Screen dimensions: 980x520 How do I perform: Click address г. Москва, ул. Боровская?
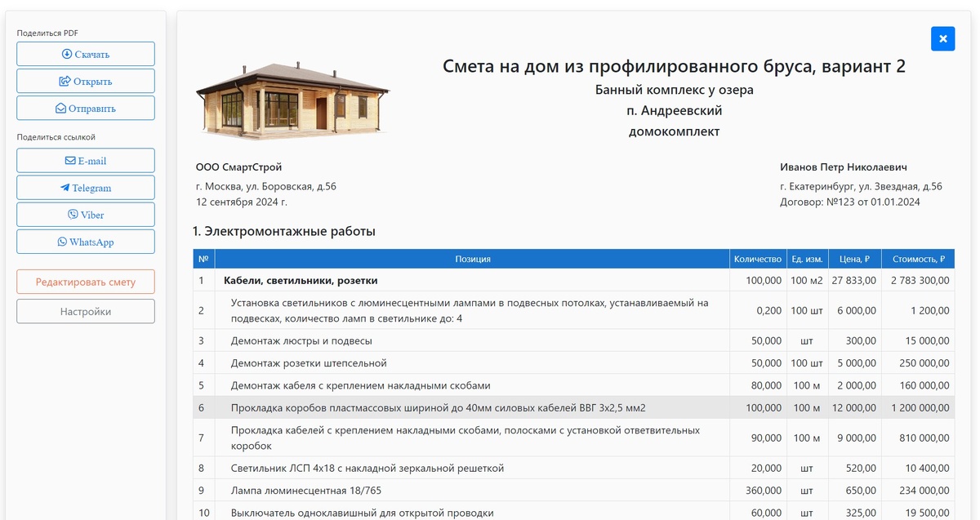tap(266, 186)
